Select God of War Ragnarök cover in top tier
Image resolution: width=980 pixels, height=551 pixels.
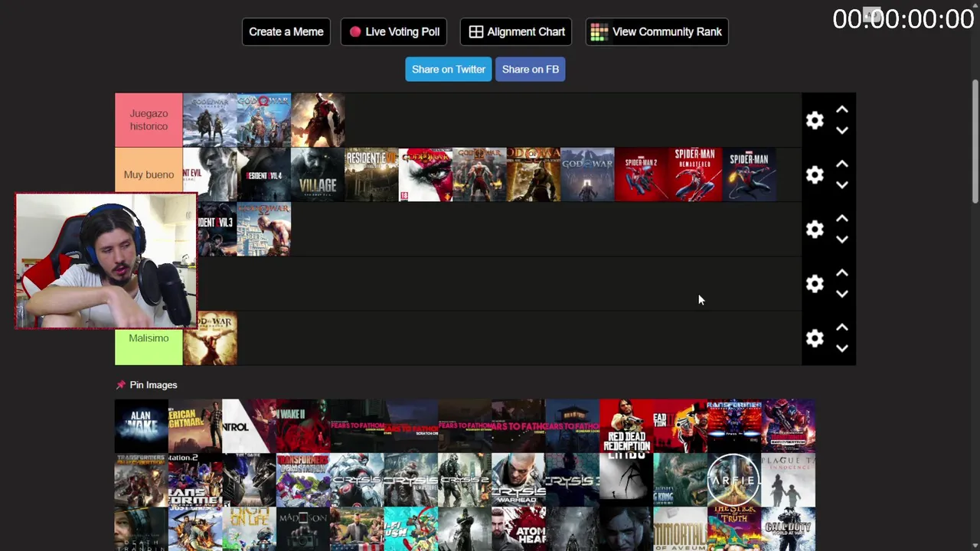coord(210,120)
